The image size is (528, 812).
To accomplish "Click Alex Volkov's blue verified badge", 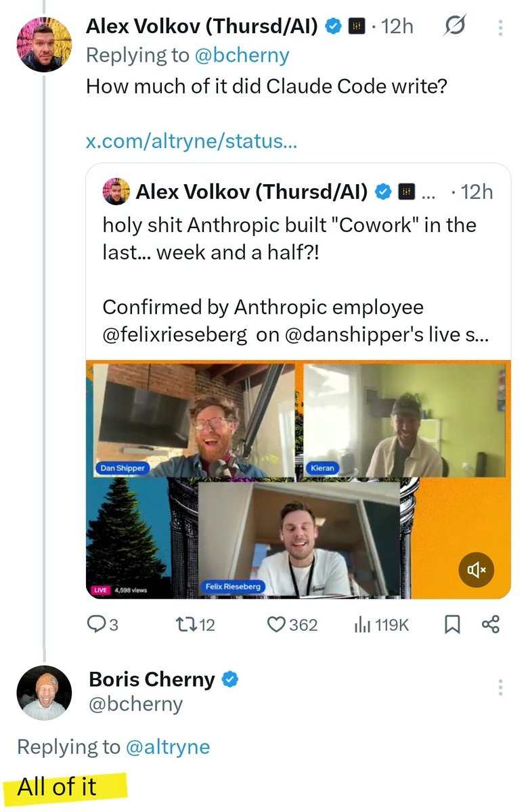I will click(332, 27).
